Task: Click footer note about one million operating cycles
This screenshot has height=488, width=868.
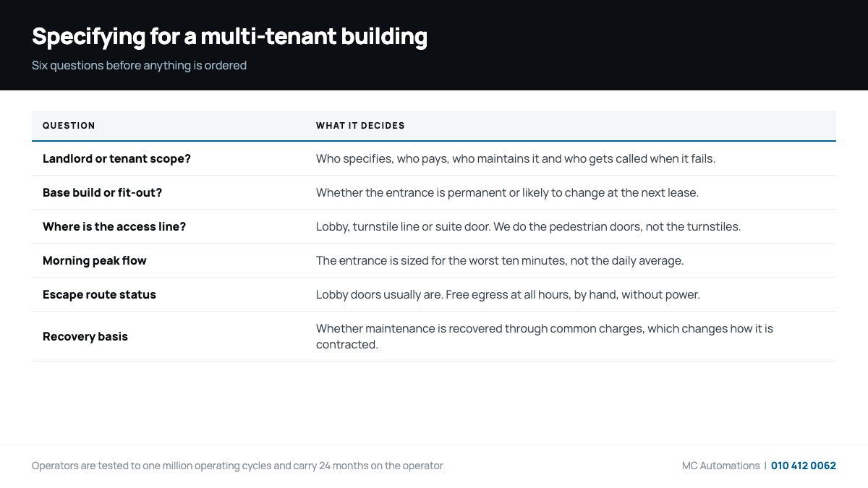Action: tap(237, 466)
